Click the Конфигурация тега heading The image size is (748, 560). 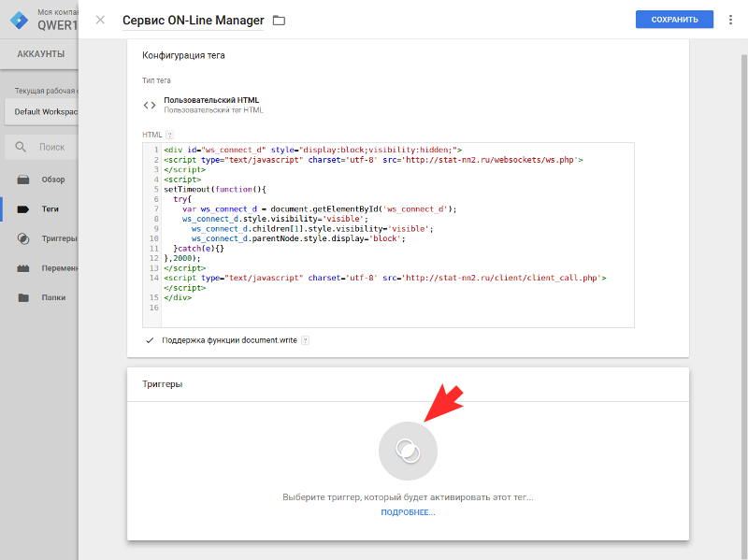point(183,55)
